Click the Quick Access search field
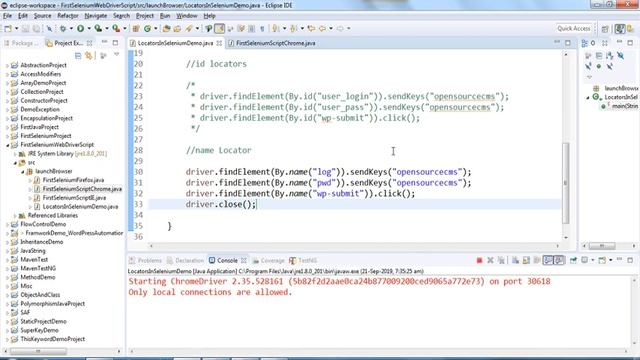 (x=573, y=29)
